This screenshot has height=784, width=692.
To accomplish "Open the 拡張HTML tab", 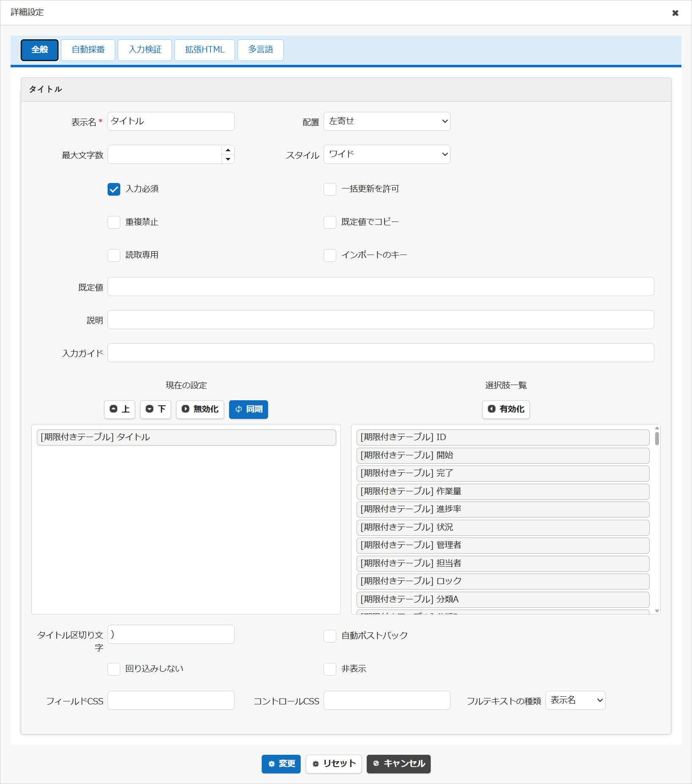I will (x=205, y=50).
